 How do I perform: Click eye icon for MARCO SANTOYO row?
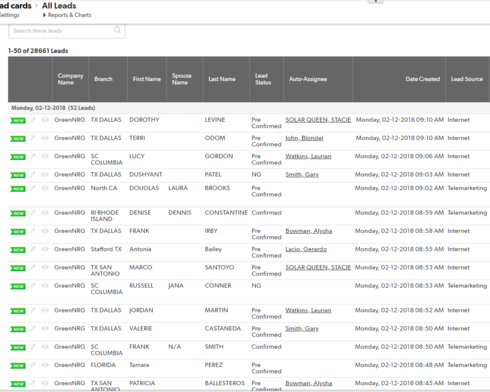coord(45,268)
